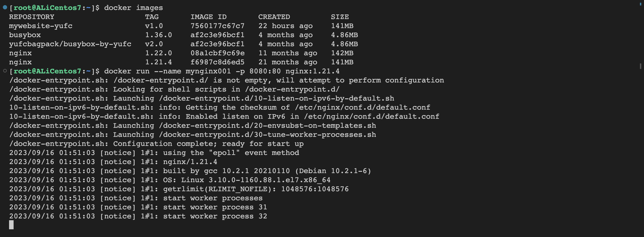The image size is (644, 237).
Task: Click the terminal cursor block below the log output
Action: (11, 225)
